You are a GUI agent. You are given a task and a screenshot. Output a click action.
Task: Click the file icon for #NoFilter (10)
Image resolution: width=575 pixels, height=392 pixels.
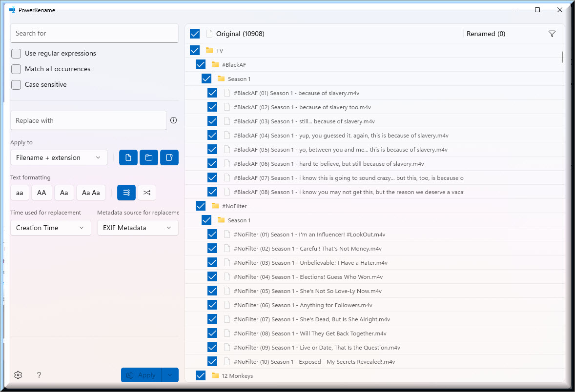click(x=227, y=361)
